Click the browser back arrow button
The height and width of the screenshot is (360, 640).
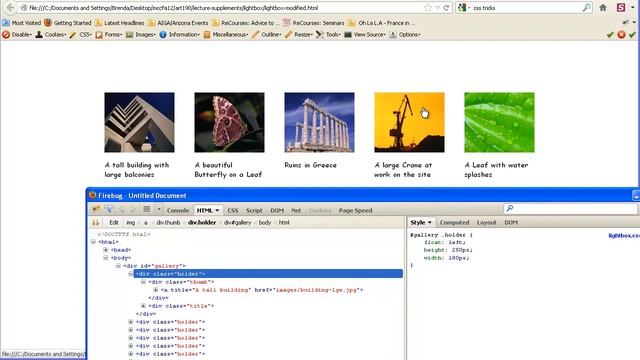tap(10, 7)
